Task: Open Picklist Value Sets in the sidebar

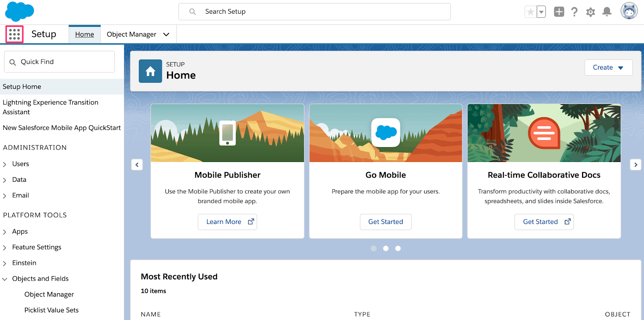Action: point(52,310)
